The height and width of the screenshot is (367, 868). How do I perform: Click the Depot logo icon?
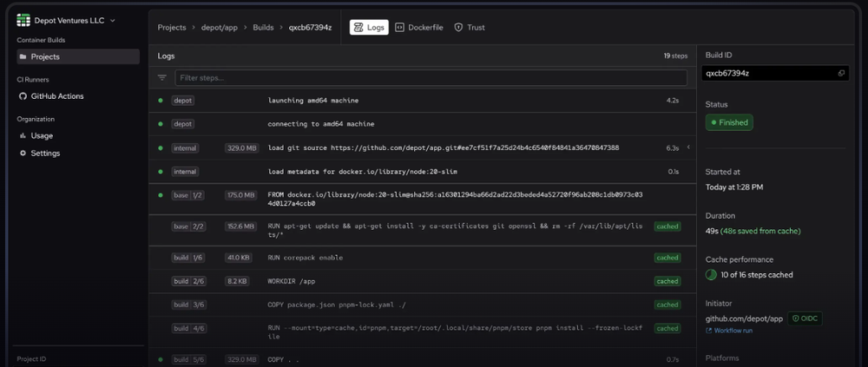tap(23, 21)
